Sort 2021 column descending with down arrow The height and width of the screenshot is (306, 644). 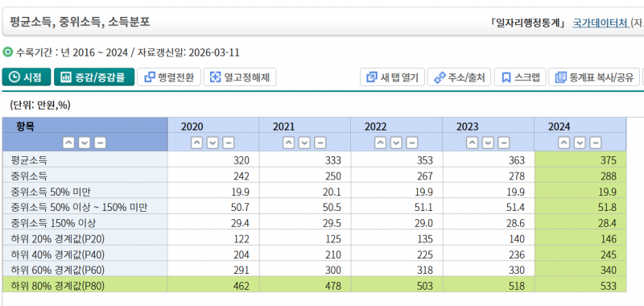point(304,143)
